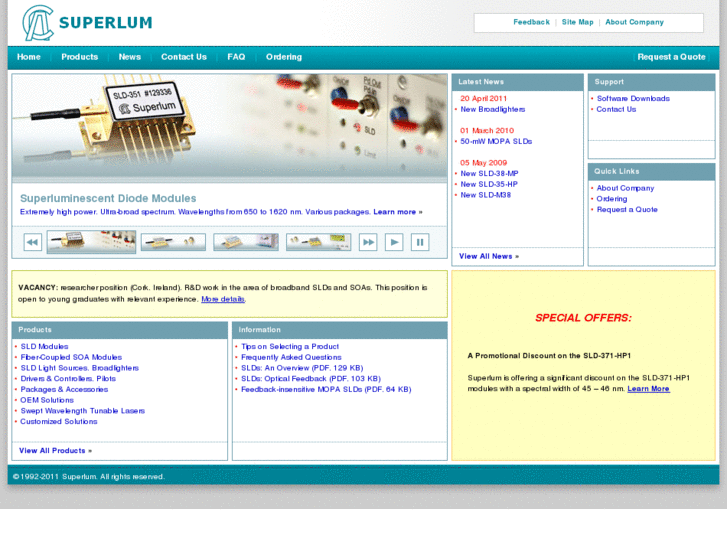Screen dimensions: 727x545
Task: Rewind slideshow to previous slide
Action: point(32,242)
